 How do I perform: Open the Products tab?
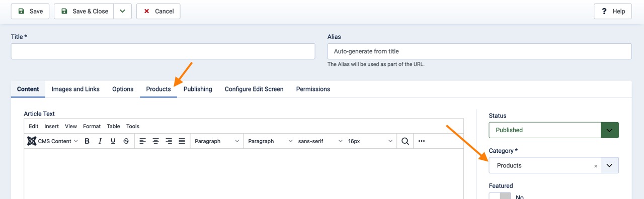(158, 89)
